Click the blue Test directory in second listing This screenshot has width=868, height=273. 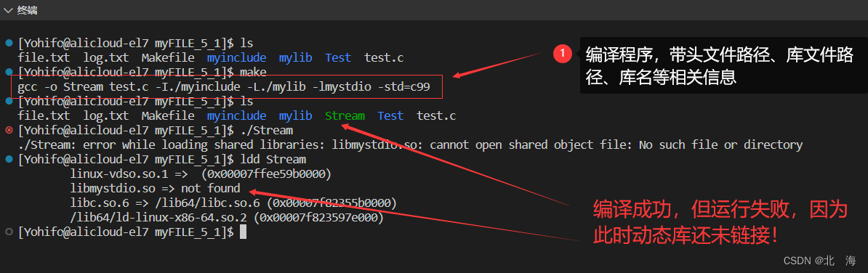coord(390,116)
